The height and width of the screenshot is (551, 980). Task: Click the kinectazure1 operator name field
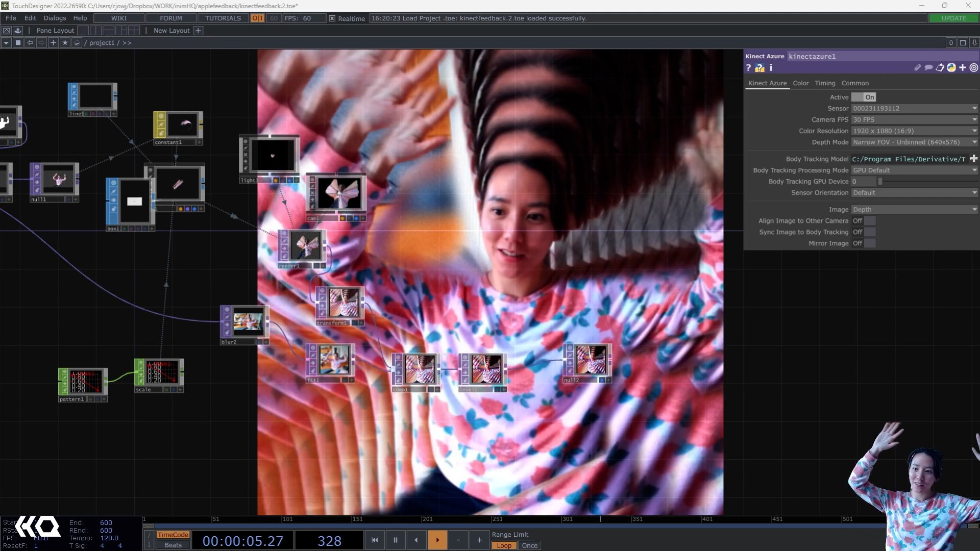tap(882, 56)
